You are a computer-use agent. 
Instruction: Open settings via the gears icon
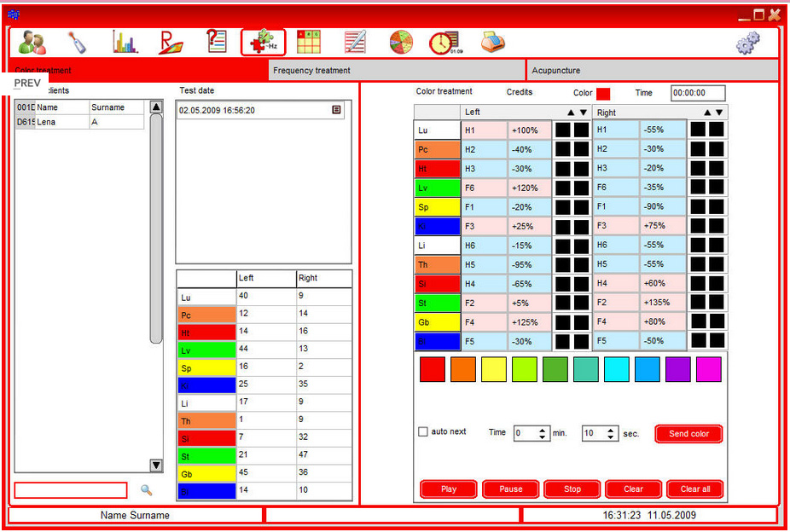click(x=748, y=43)
